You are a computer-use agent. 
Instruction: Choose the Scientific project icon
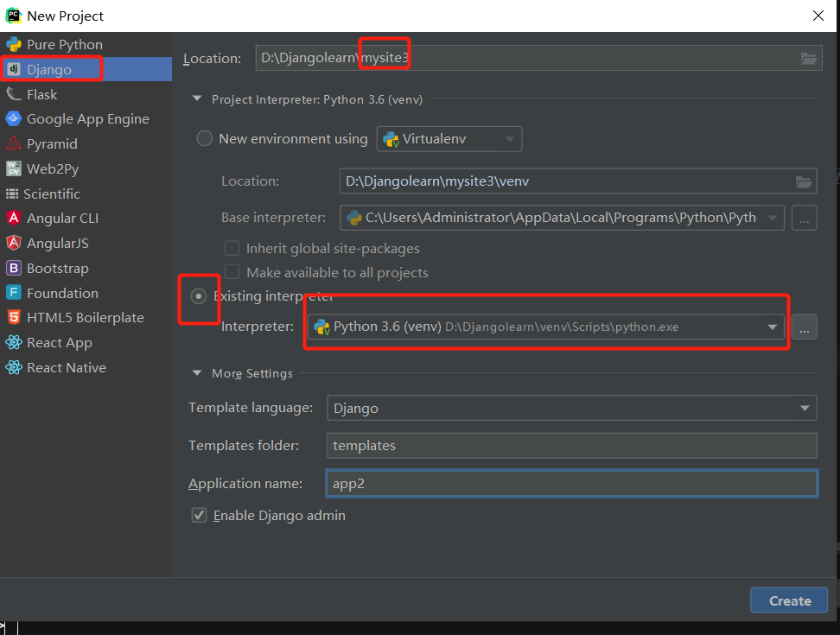[x=12, y=194]
